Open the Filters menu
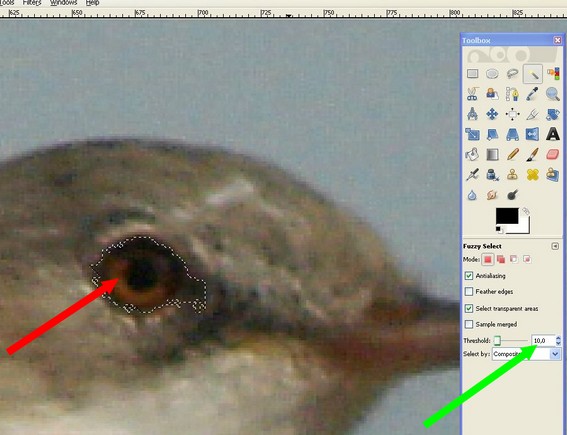This screenshot has width=567, height=435. 32,3
